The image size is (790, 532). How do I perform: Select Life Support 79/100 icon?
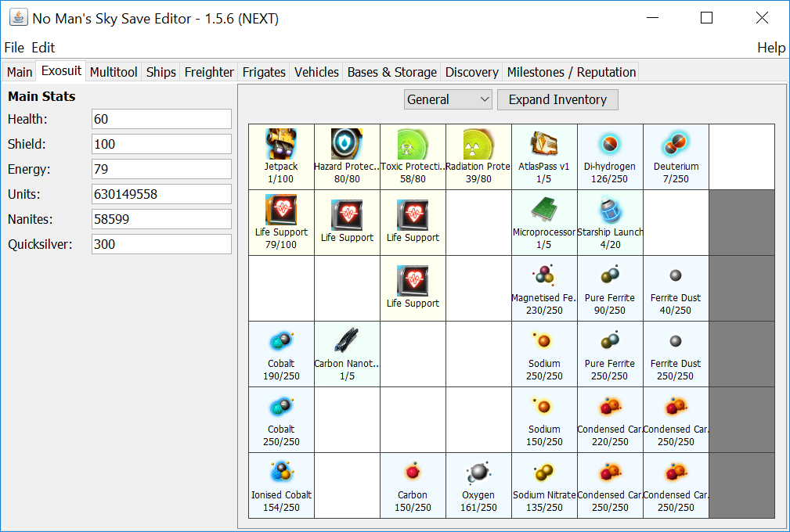point(281,210)
